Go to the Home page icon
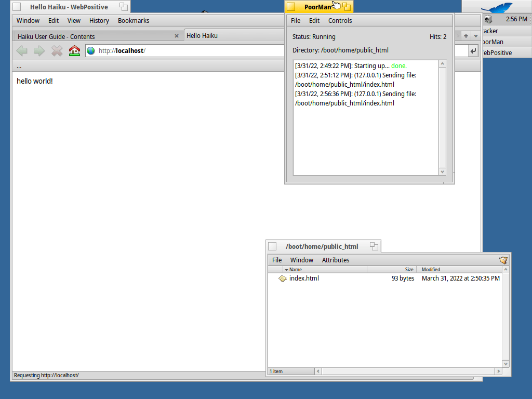 coord(74,51)
